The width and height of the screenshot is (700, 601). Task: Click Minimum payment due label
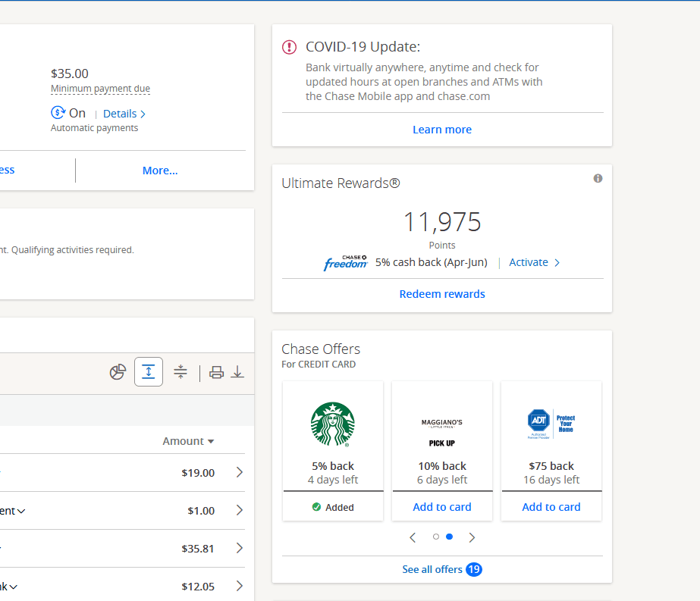[100, 89]
